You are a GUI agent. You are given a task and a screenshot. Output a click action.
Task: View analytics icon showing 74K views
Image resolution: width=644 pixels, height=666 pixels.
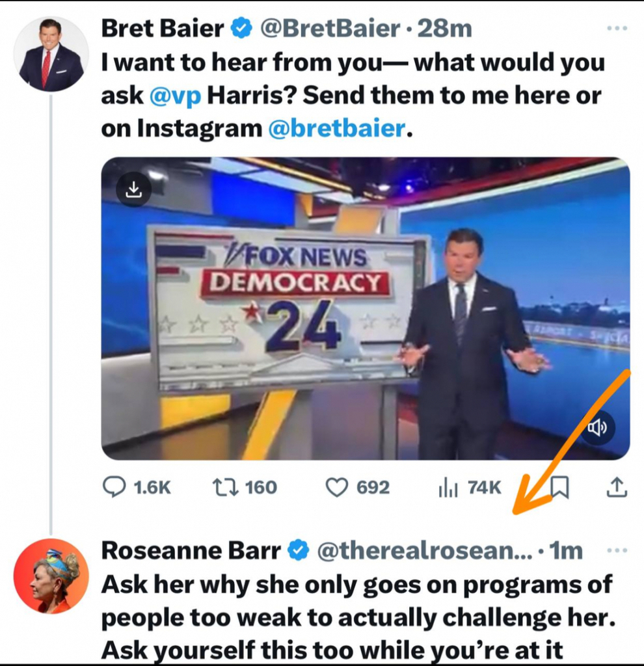pos(448,488)
